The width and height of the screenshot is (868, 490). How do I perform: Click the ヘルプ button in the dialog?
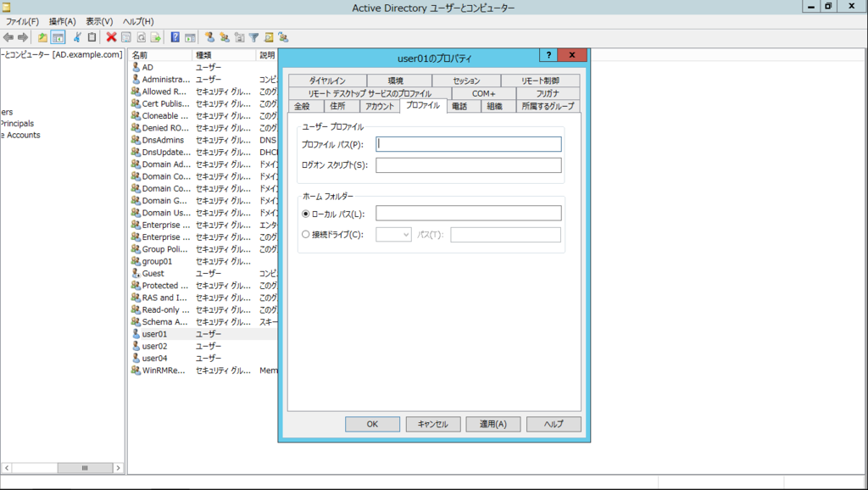554,424
